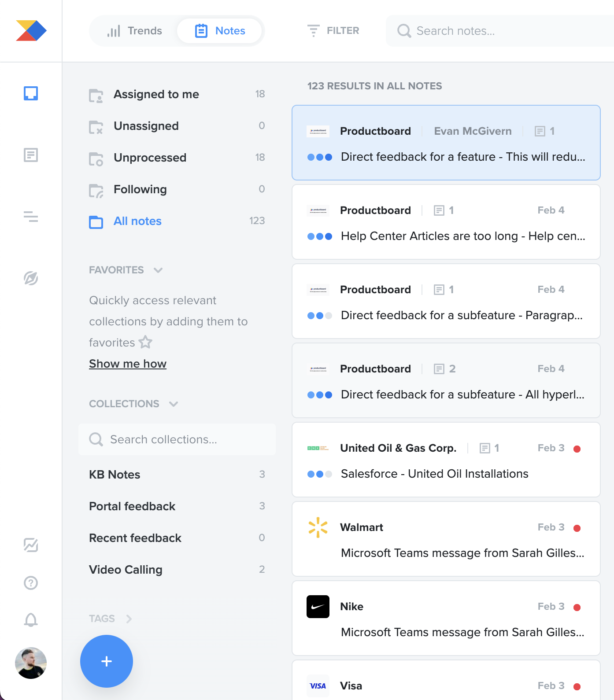
Task: Click the Visa company logo
Action: 318,686
